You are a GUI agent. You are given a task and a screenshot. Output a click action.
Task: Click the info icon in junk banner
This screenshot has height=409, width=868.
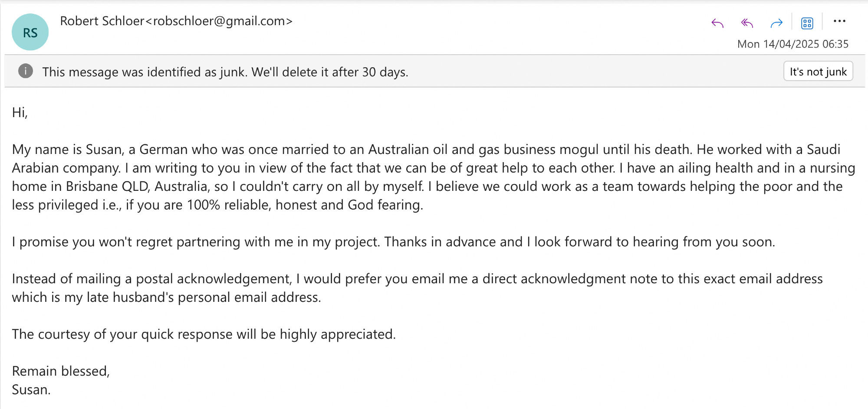[x=26, y=71]
